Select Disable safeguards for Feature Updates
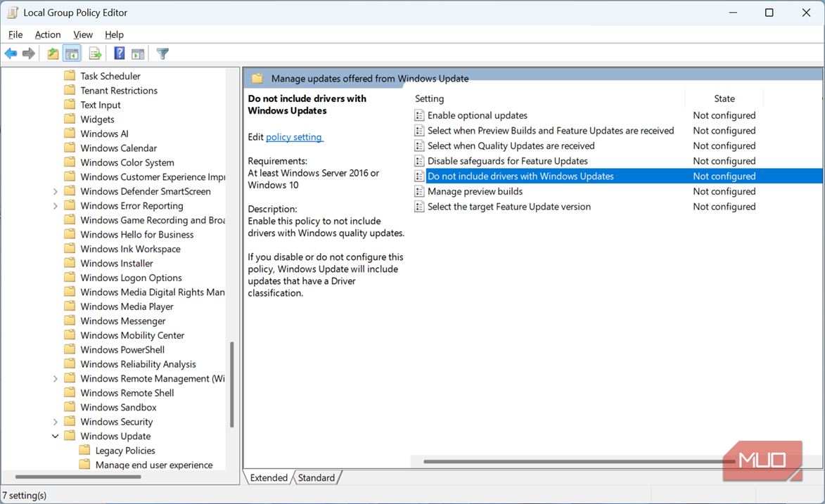825x504 pixels. click(507, 161)
